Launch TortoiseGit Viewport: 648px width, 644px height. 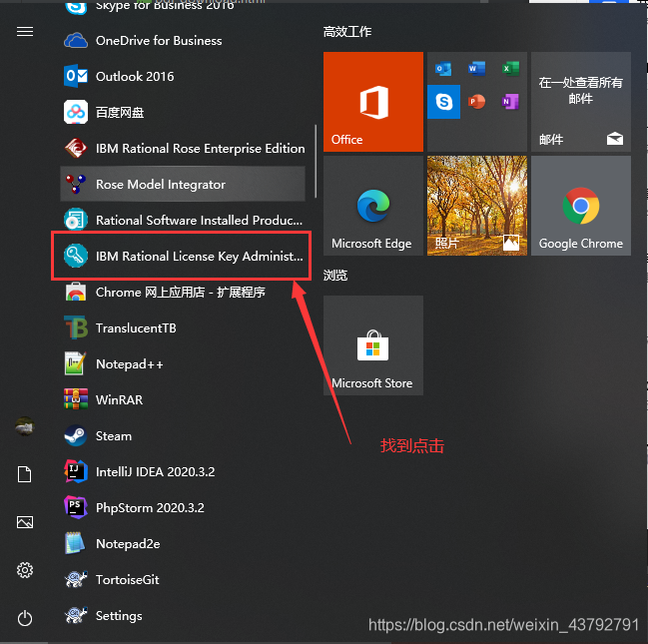(183, 579)
